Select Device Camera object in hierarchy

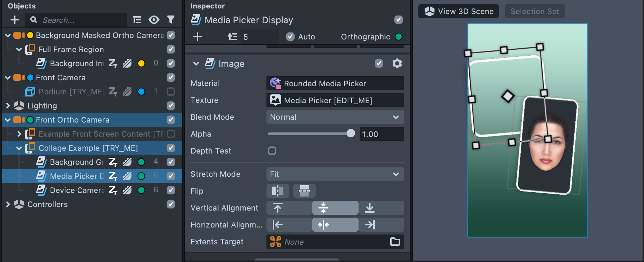pyautogui.click(x=77, y=190)
